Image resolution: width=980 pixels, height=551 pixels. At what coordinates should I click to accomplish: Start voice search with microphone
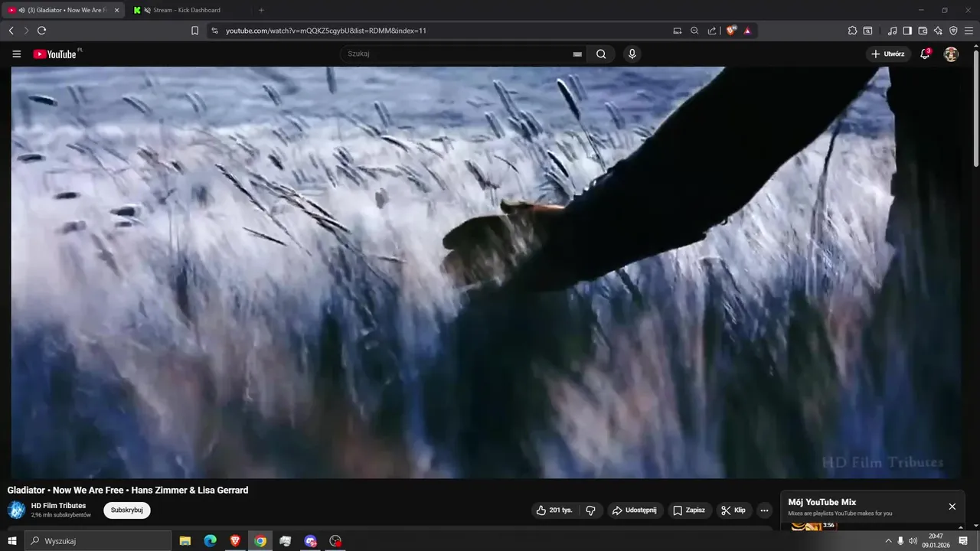coord(632,54)
